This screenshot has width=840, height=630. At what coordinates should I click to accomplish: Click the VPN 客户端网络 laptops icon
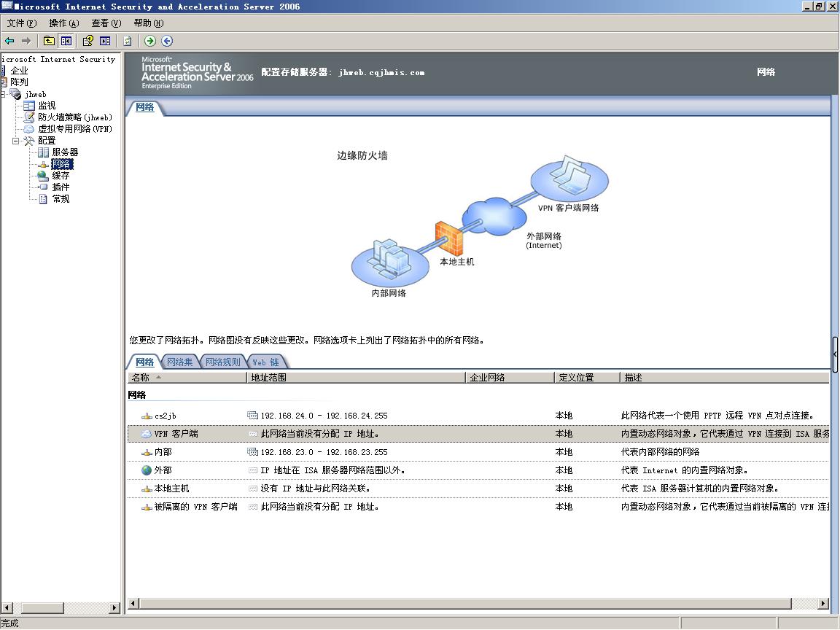tap(569, 179)
